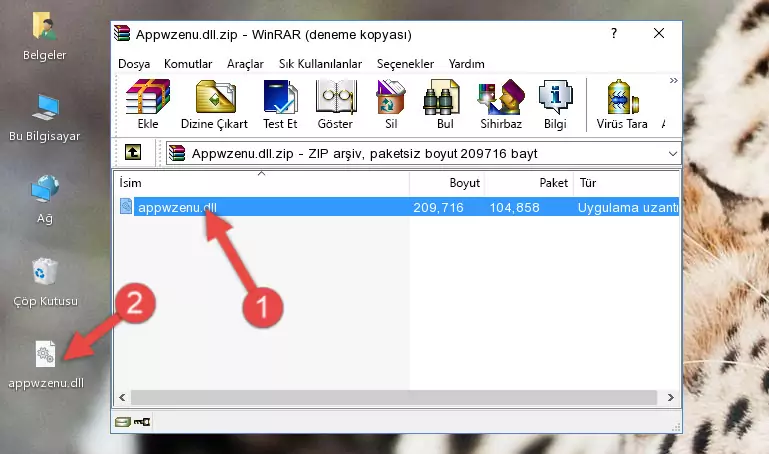The width and height of the screenshot is (769, 454).
Task: Open the Araçlar menu
Action: (x=245, y=64)
